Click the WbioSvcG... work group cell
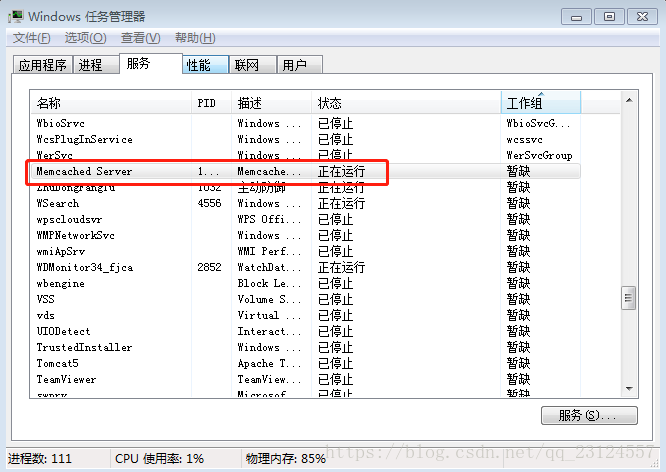 tap(538, 123)
